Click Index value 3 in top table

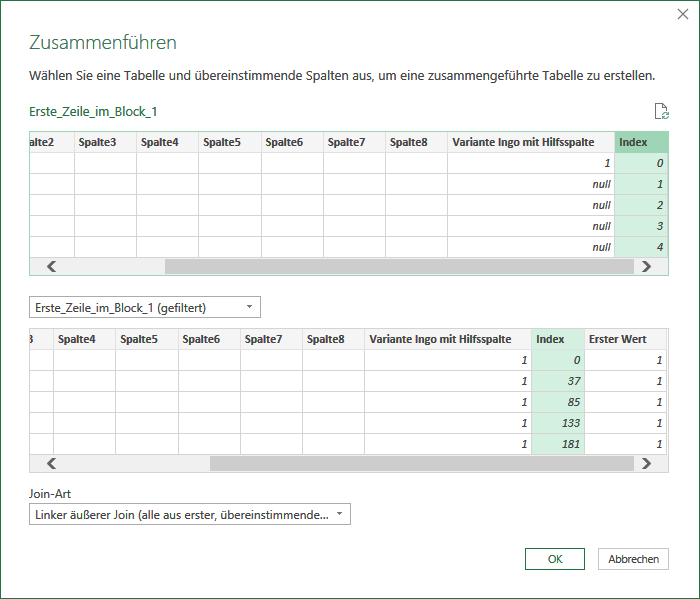click(641, 226)
